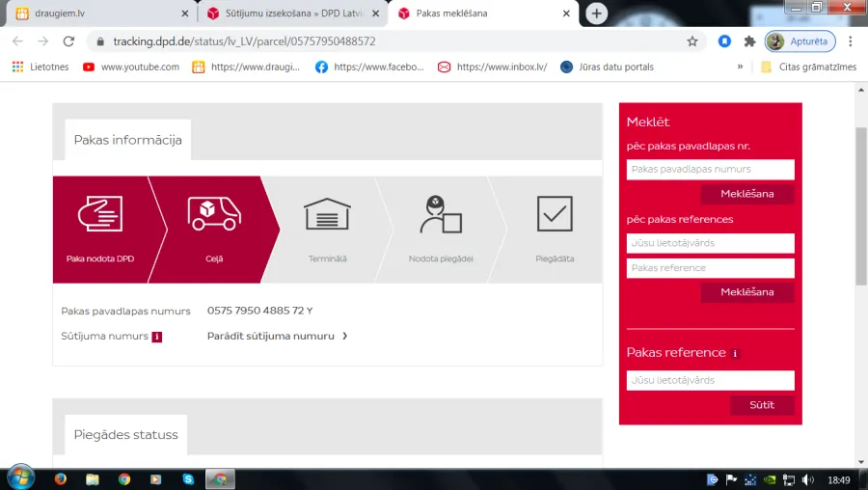Click the taskbar clock 18:49
Screen dimensions: 868x490
point(839,480)
